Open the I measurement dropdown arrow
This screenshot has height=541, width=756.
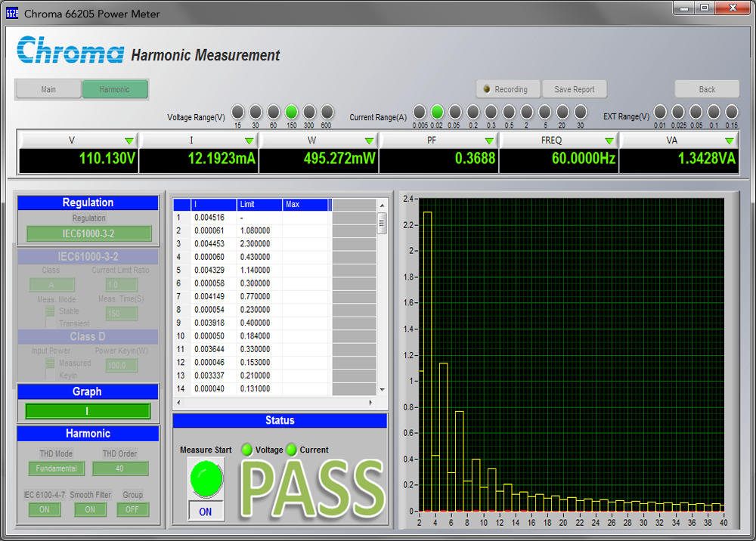click(x=249, y=141)
